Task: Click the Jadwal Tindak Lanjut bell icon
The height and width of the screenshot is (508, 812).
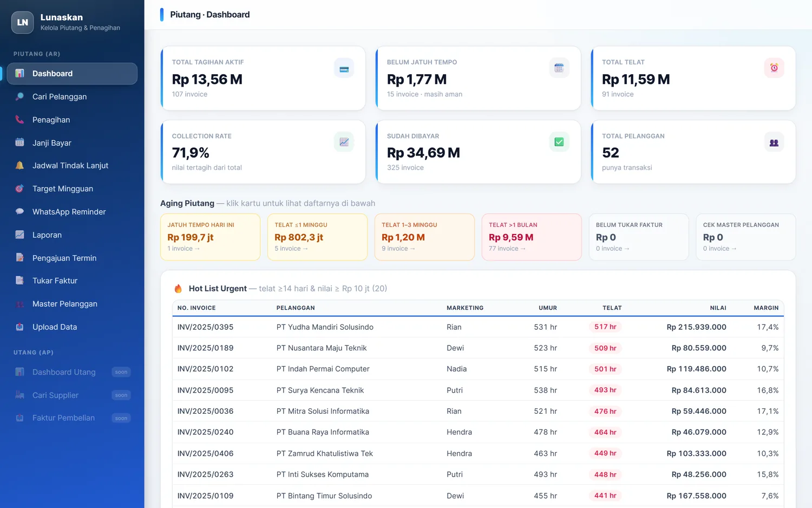Action: click(19, 166)
